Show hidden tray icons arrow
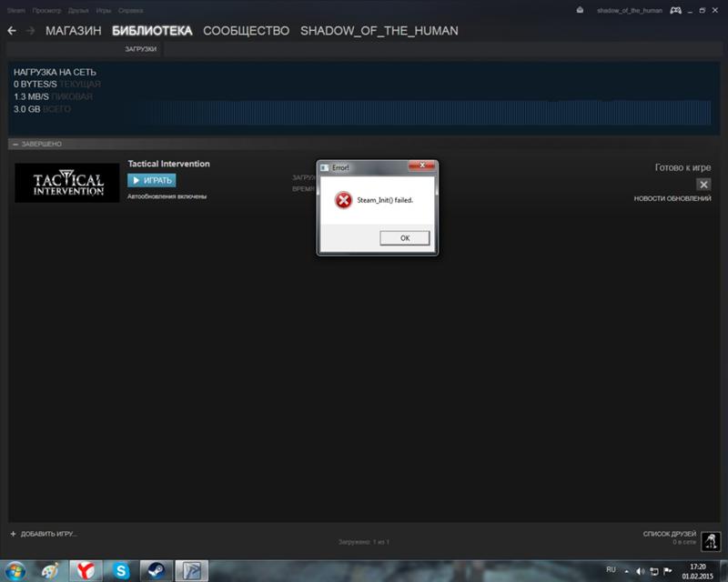Image resolution: width=728 pixels, height=582 pixels. point(626,571)
